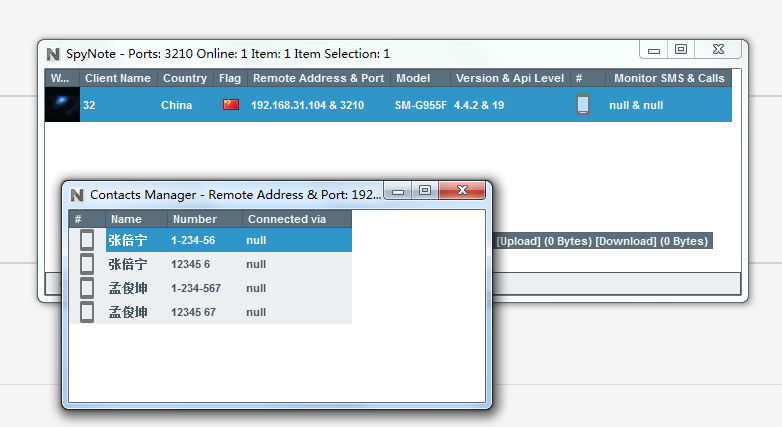This screenshot has width=782, height=427.
Task: Click the # header in Contacts Manager
Action: [x=87, y=219]
